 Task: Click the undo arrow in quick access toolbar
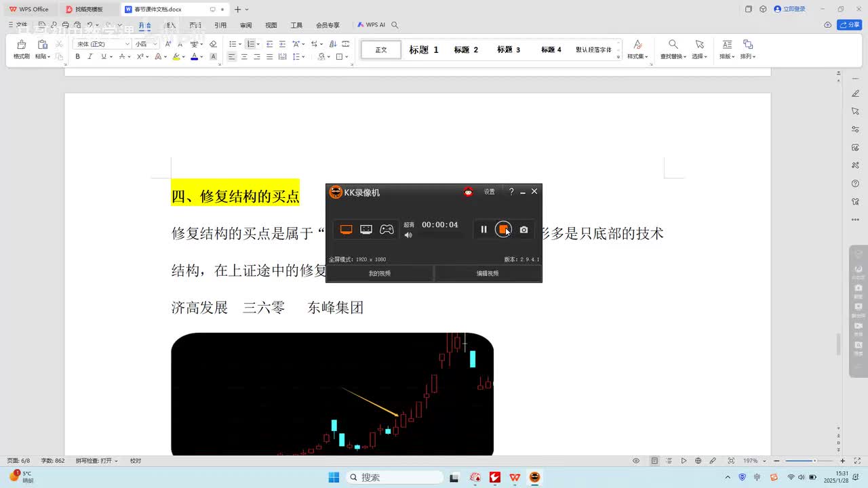(90, 25)
